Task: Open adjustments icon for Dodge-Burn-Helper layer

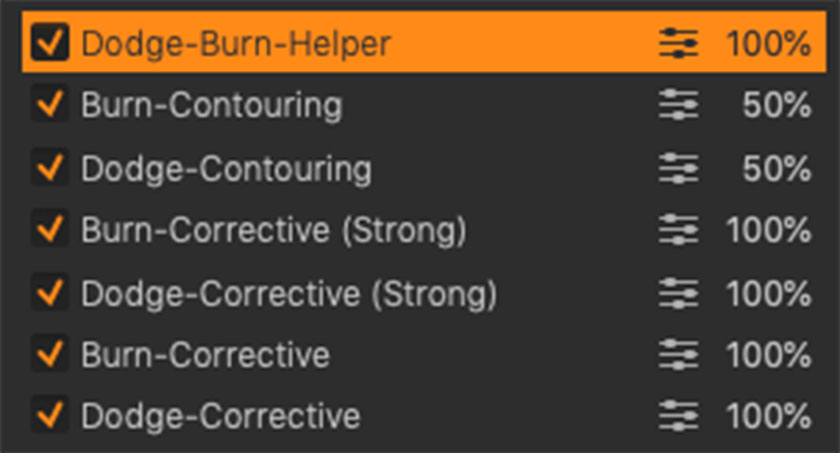Action: [679, 43]
